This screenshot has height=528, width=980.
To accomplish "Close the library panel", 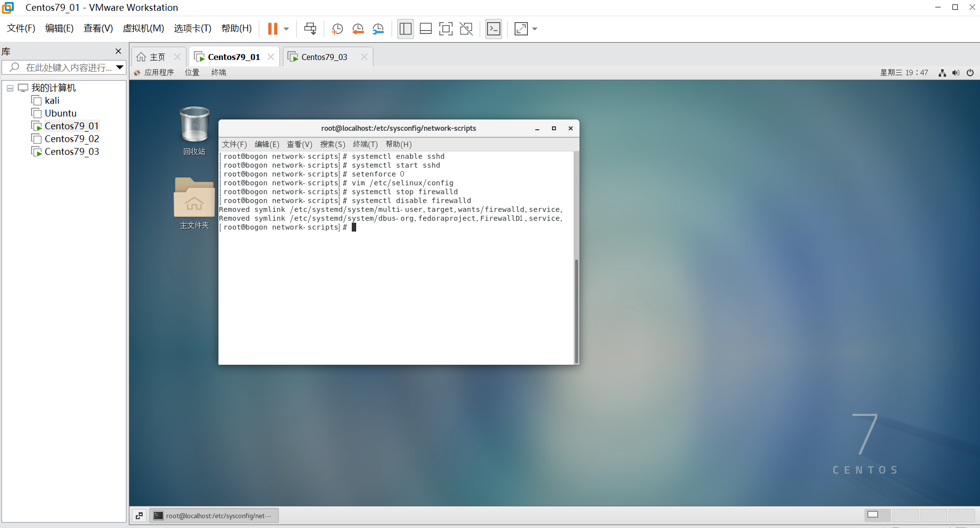I will tap(118, 51).
